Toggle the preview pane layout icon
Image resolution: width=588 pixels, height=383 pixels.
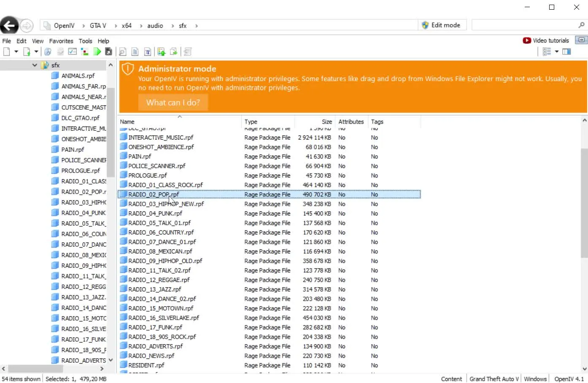[566, 51]
